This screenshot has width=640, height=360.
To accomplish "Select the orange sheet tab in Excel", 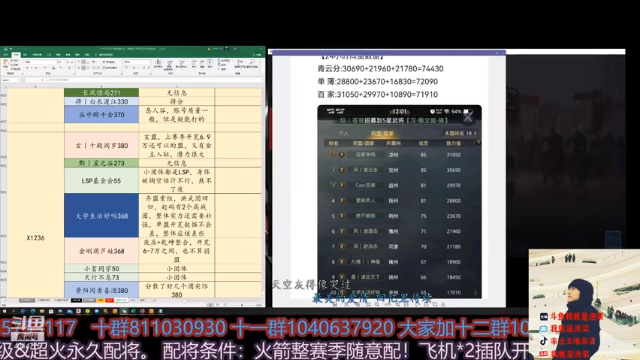I will click(x=100, y=300).
